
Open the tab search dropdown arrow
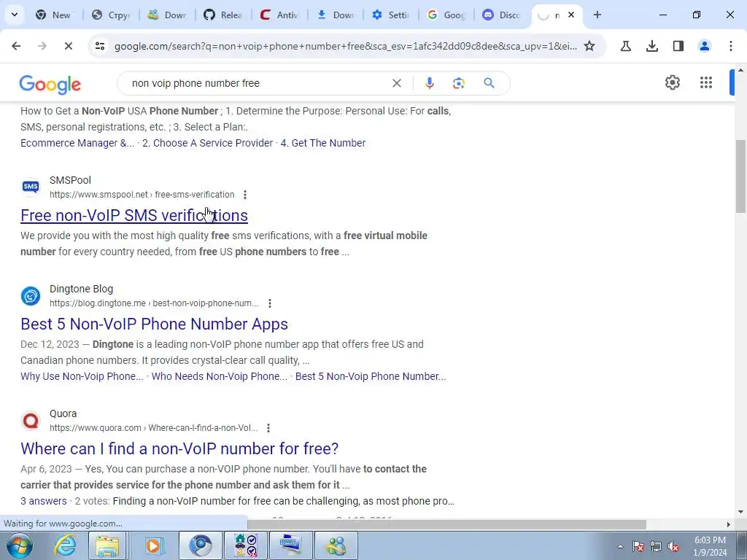click(15, 15)
